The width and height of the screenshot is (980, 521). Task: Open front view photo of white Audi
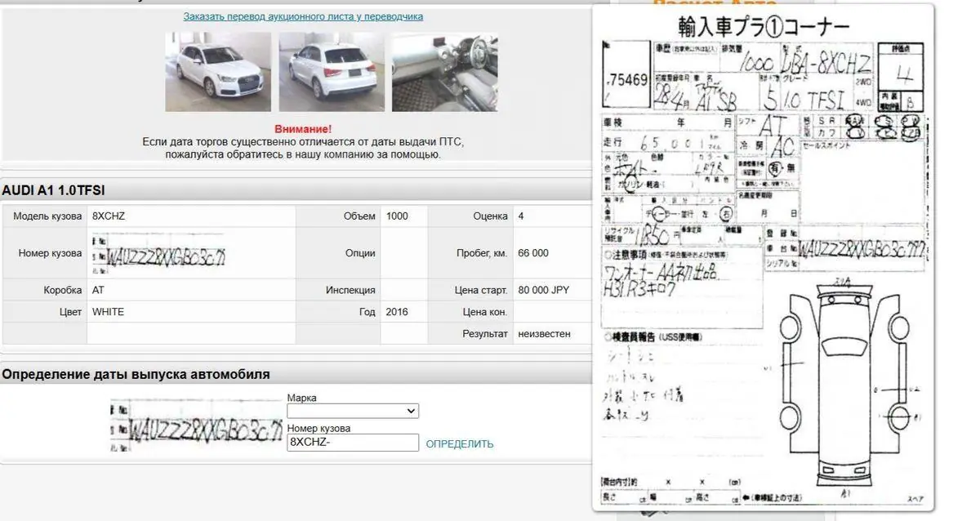pos(218,72)
